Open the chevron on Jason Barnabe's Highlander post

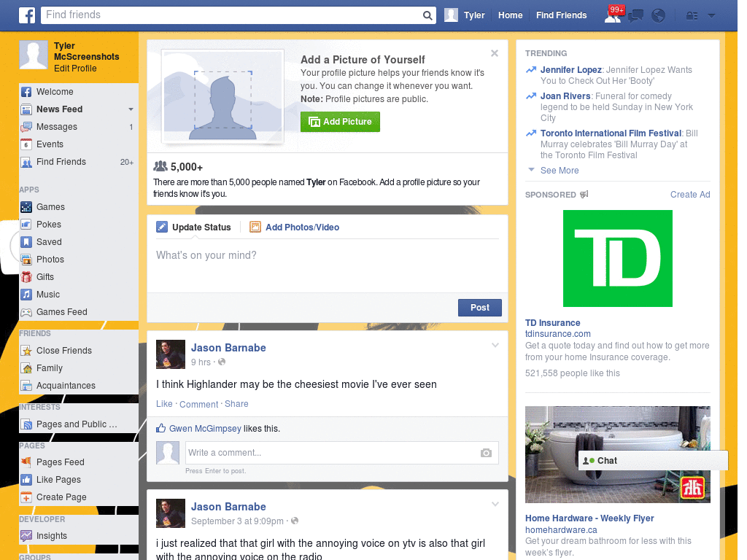[495, 345]
